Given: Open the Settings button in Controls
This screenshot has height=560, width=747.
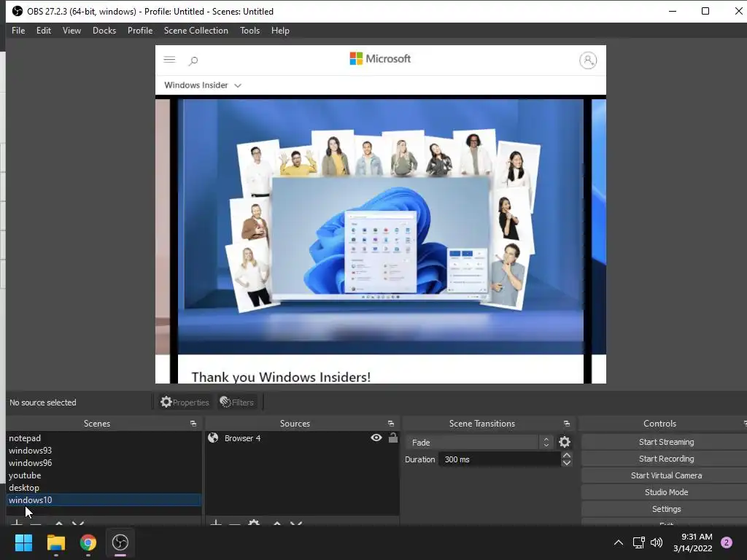Looking at the screenshot, I should 665,509.
